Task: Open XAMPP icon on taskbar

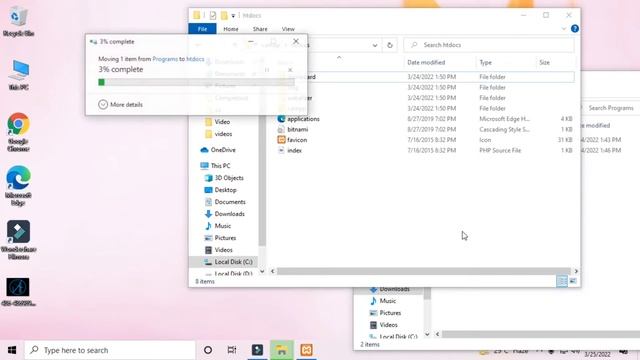Action: tap(307, 350)
